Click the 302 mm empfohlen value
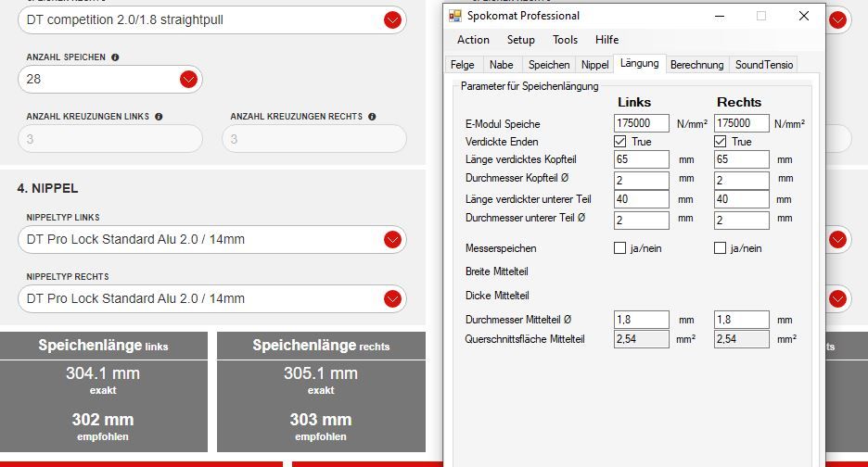The height and width of the screenshot is (467, 868). (x=103, y=420)
